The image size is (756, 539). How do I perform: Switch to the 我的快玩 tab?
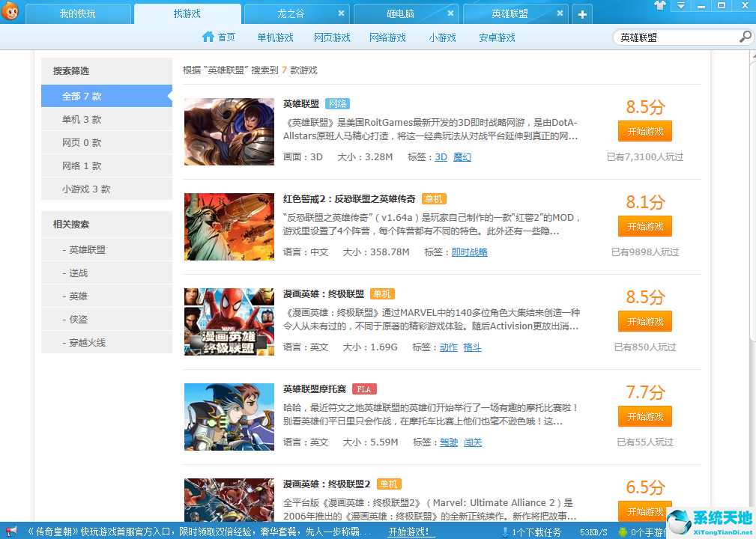click(78, 14)
